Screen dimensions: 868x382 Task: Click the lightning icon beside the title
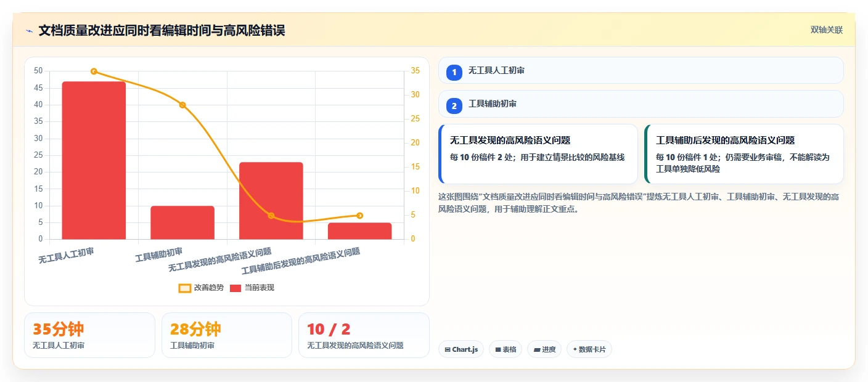[29, 31]
